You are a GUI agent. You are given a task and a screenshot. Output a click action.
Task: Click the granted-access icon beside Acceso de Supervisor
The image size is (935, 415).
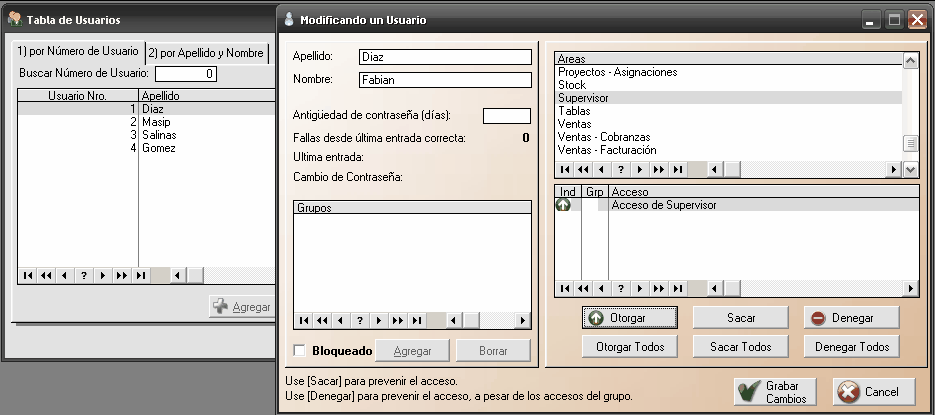[563, 205]
